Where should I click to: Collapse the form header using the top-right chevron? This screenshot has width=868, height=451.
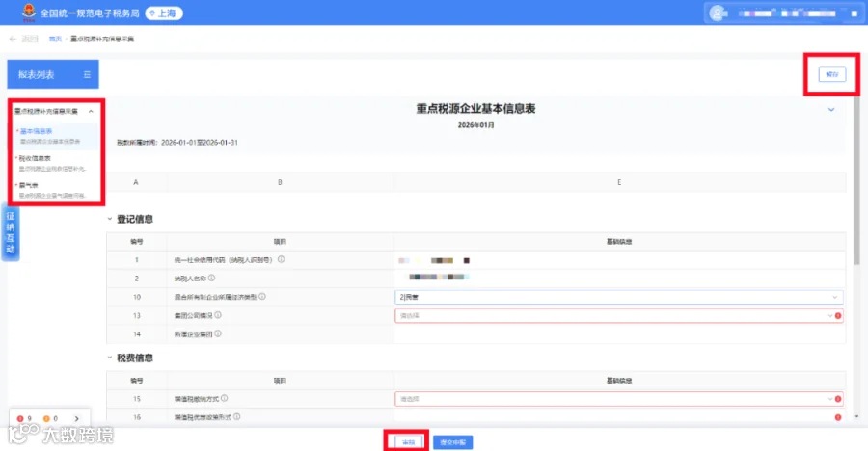coord(831,110)
